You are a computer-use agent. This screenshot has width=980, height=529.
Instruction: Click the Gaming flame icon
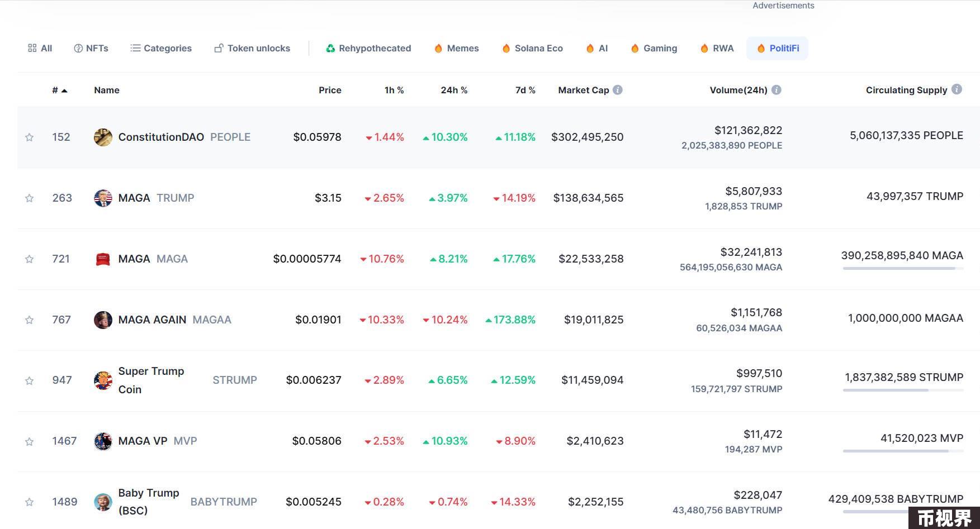(x=635, y=49)
